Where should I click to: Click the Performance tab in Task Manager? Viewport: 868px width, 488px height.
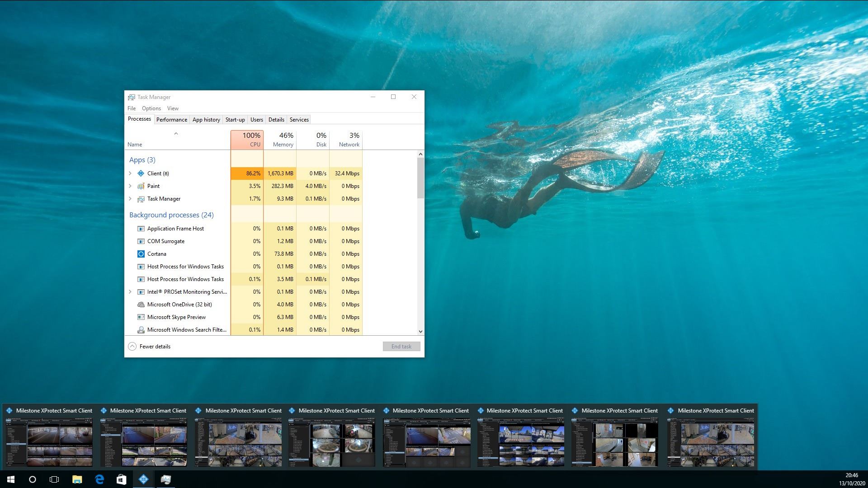[x=170, y=120]
